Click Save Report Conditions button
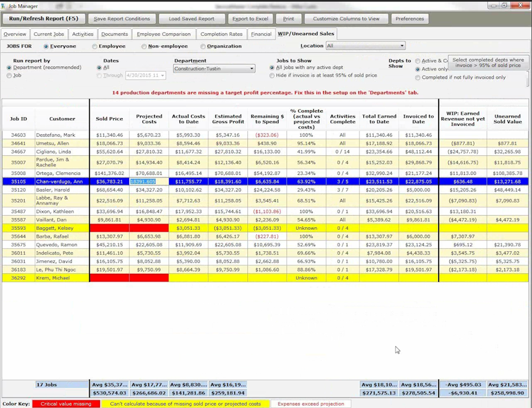Viewport: 532px width, 408px height. click(x=122, y=19)
